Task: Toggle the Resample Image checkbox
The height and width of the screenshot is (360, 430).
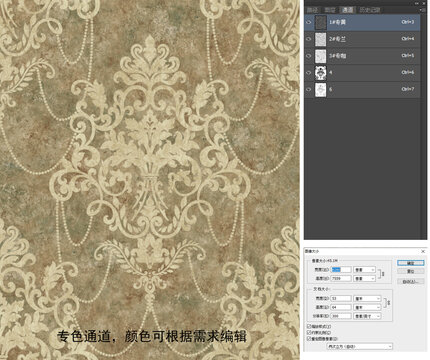Action: (309, 338)
